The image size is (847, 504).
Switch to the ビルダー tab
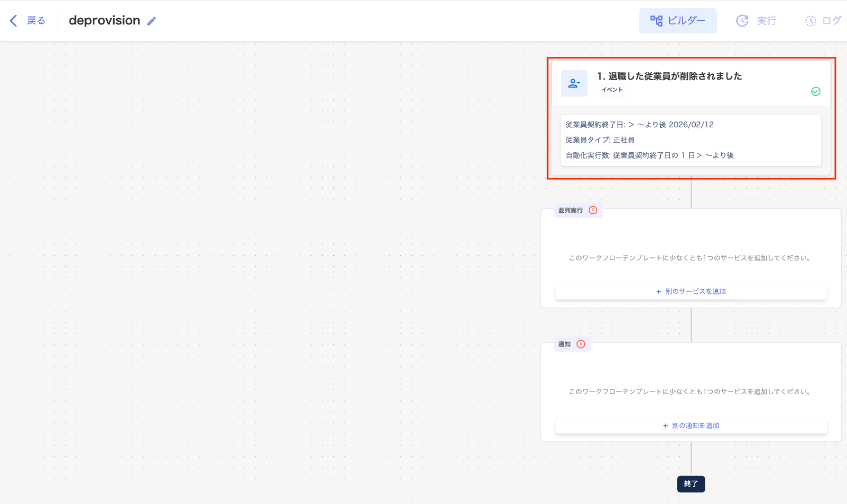678,21
